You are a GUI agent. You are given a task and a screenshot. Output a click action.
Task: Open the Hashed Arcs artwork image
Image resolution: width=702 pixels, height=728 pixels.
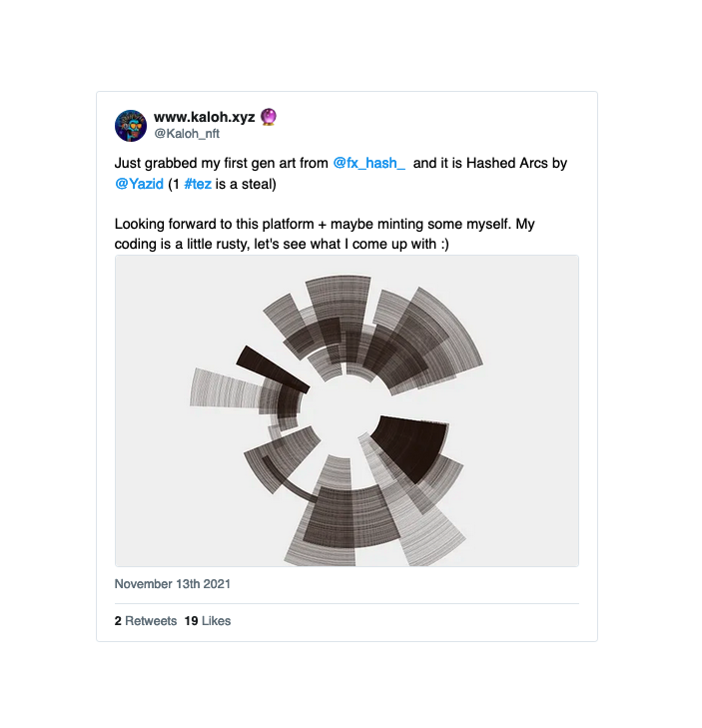tap(347, 410)
